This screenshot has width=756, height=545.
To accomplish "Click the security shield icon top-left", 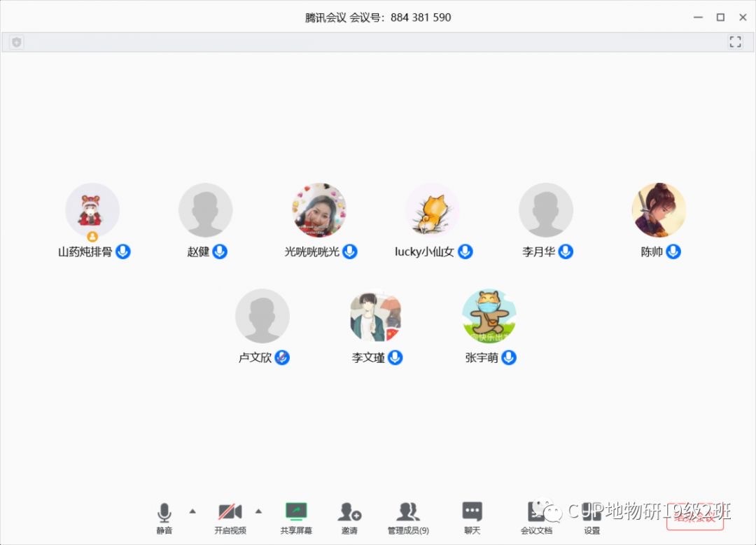I will (x=16, y=41).
